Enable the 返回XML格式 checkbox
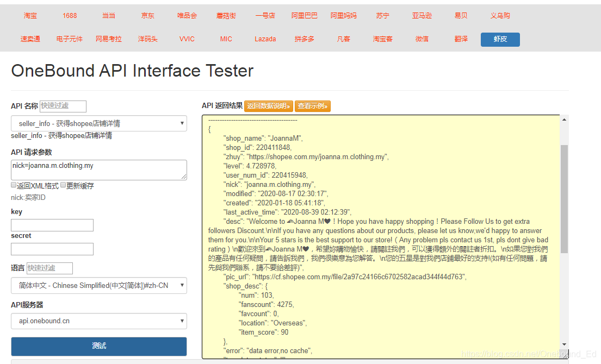Viewport: 601px width, 364px height. 14,185
